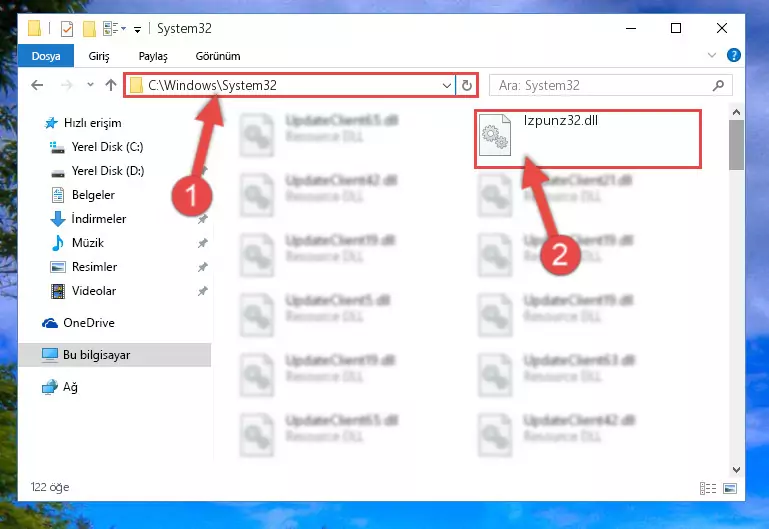Open the Customize Quick Access Toolbar dropdown
Screen dimensions: 769x529
138,30
